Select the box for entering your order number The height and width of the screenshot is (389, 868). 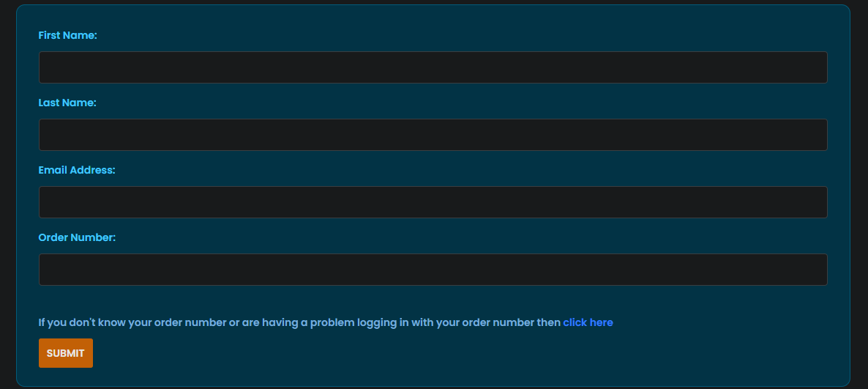coord(433,270)
